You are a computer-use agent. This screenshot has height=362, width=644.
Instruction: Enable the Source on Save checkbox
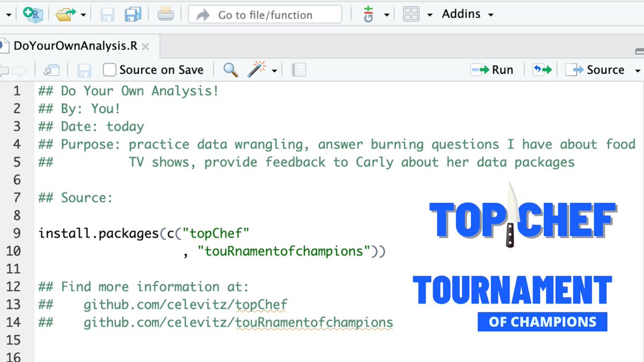point(109,70)
